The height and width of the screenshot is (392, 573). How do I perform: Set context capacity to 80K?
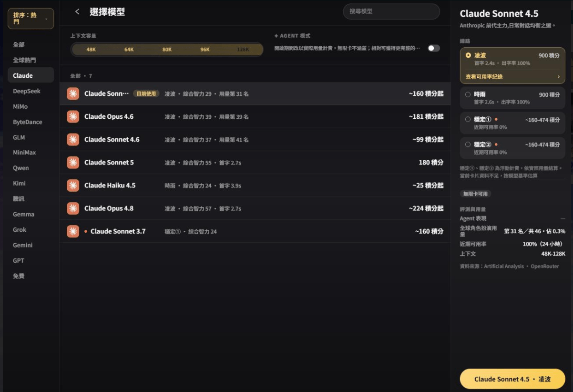167,50
